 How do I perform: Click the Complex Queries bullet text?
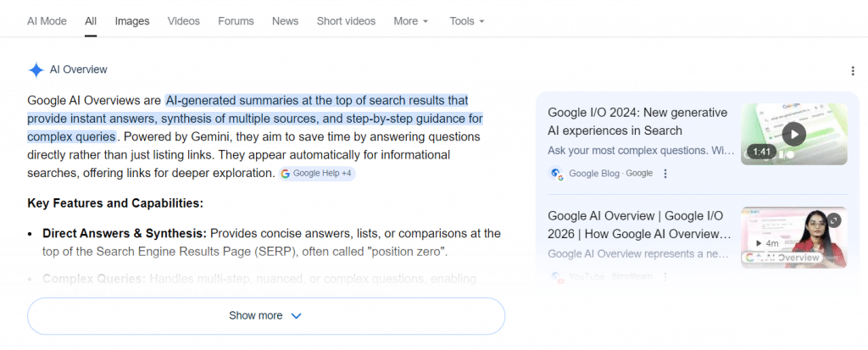(x=259, y=278)
